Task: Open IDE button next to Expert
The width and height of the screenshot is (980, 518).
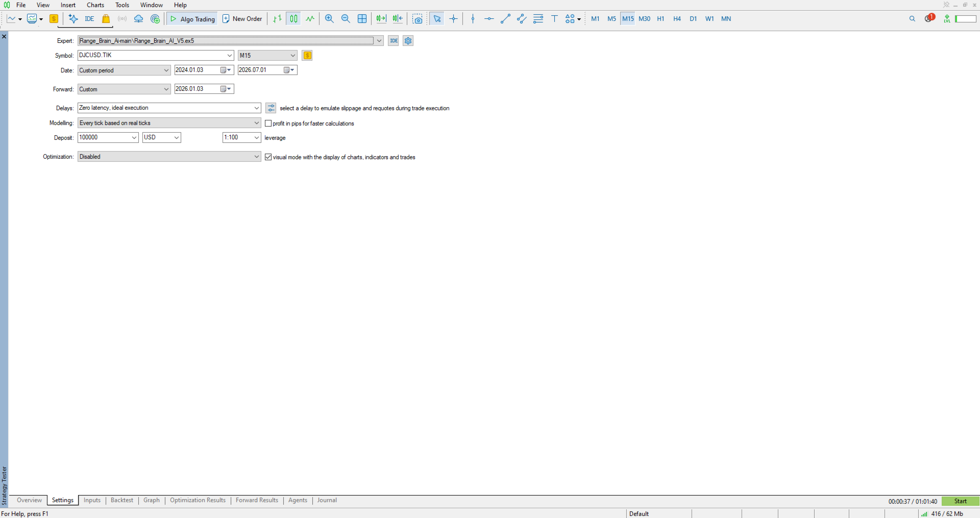Action: click(394, 41)
